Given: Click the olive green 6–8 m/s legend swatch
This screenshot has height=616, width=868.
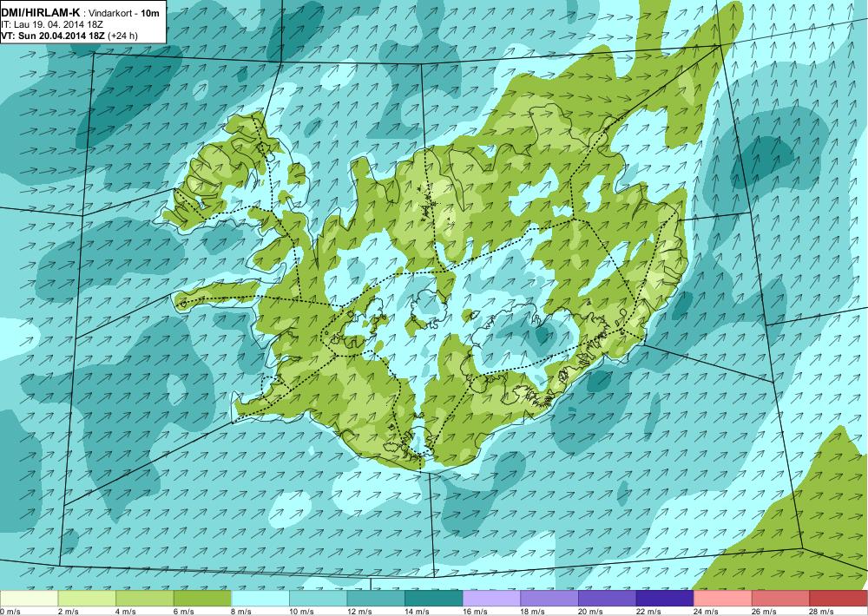Looking at the screenshot, I should point(202,599).
